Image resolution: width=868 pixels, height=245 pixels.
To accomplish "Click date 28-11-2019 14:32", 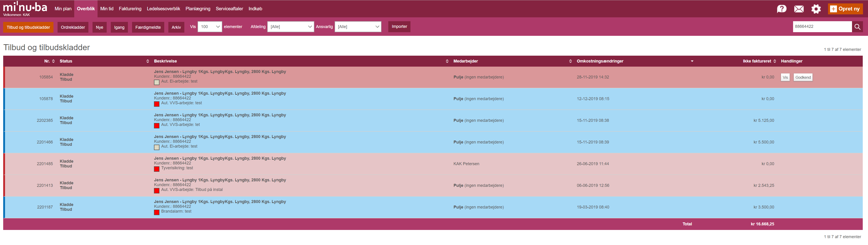I will pyautogui.click(x=593, y=77).
